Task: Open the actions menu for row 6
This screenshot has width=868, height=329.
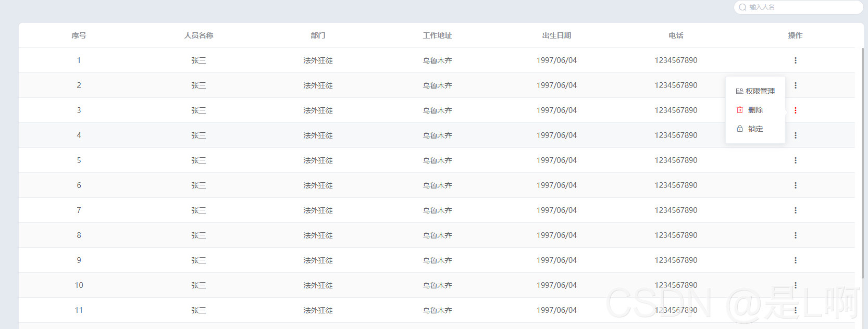Action: [795, 185]
